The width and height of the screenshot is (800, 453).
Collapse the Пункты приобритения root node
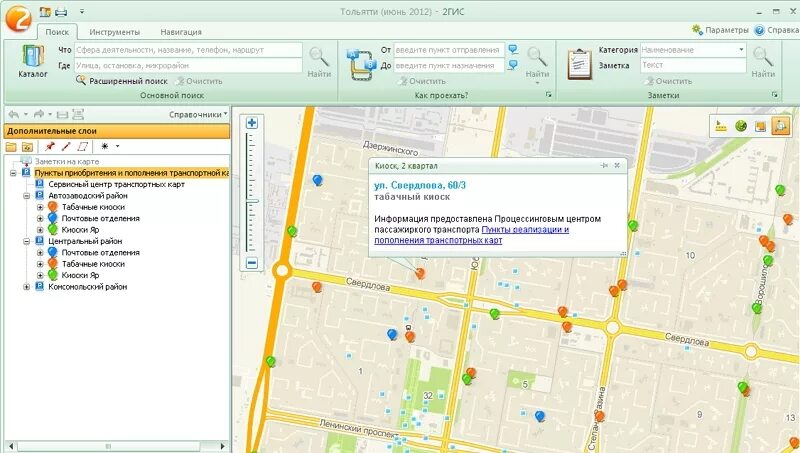13,173
